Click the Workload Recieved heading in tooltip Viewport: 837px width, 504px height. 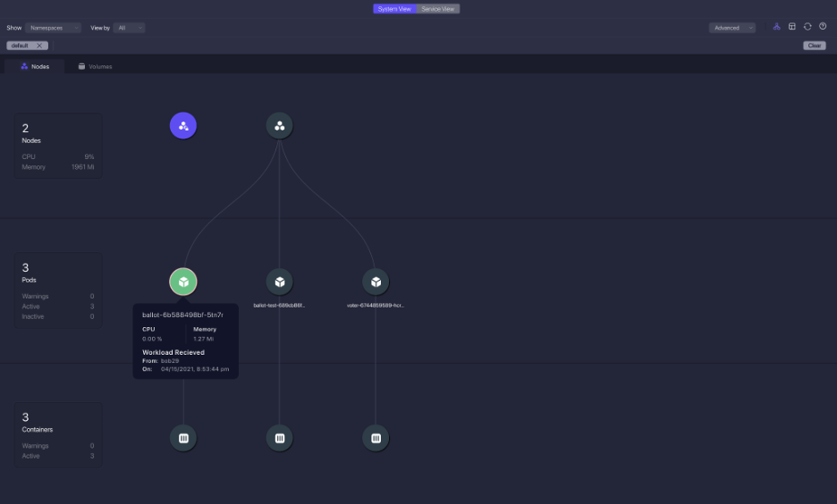click(x=173, y=353)
